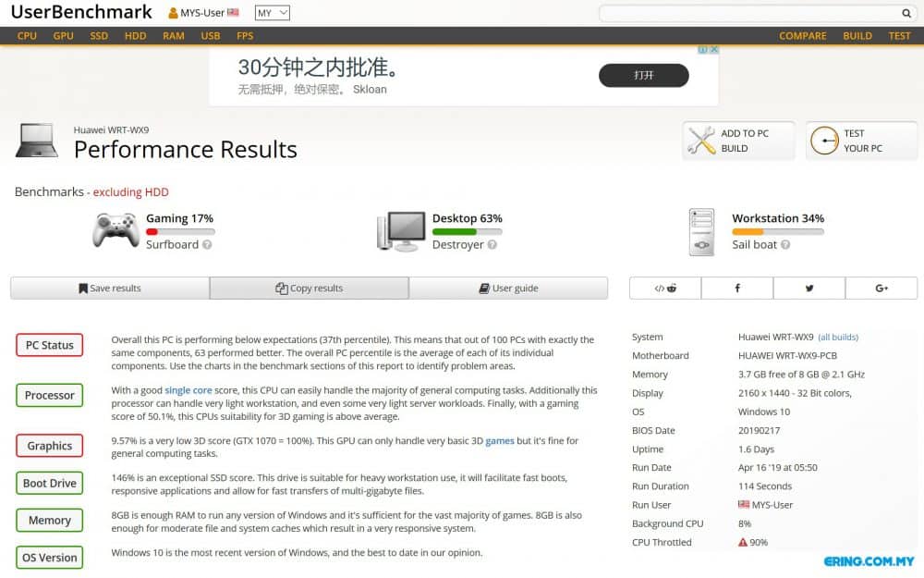Screen dimensions: 924x578
Task: Open the MY country dropdown
Action: coord(273,12)
